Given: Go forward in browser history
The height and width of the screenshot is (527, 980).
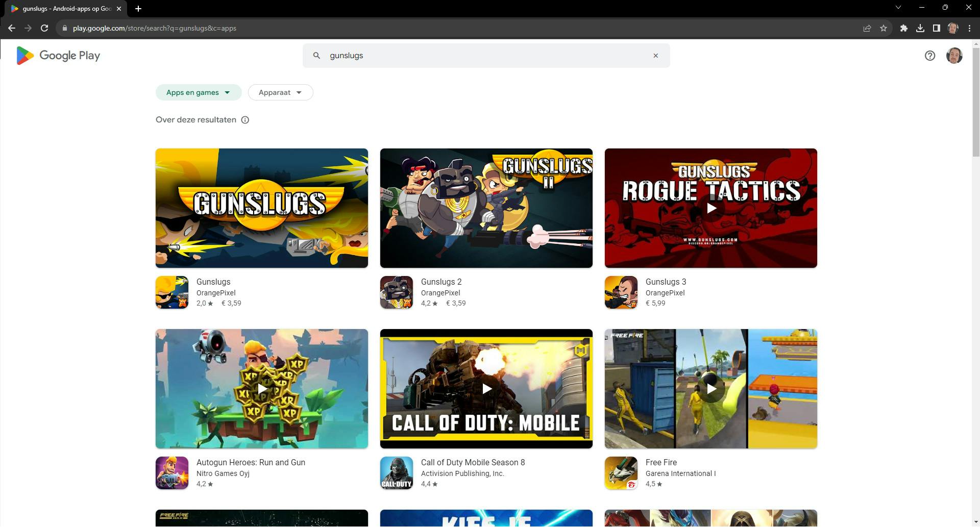Looking at the screenshot, I should click(x=28, y=28).
